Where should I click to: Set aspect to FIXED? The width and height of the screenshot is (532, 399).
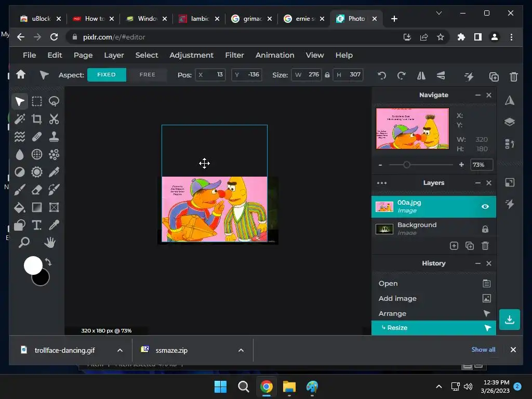(x=107, y=75)
